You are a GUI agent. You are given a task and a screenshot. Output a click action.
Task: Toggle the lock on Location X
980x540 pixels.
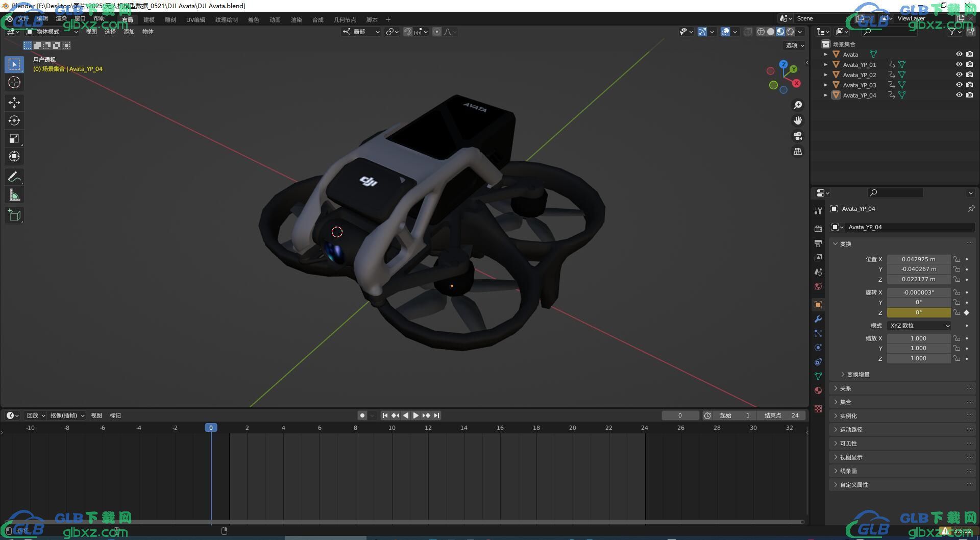tap(957, 259)
